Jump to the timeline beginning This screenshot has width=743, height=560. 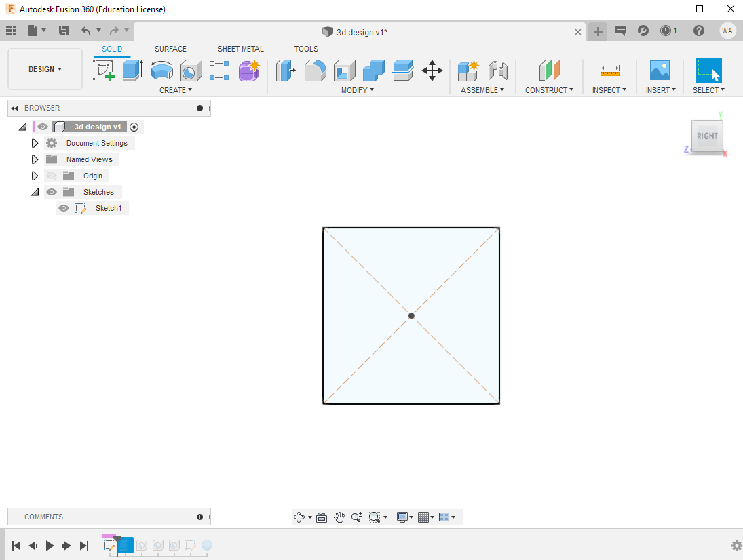[16, 546]
